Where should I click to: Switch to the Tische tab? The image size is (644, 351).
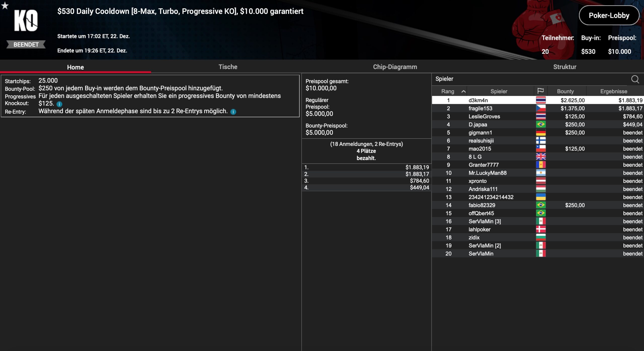coord(228,67)
